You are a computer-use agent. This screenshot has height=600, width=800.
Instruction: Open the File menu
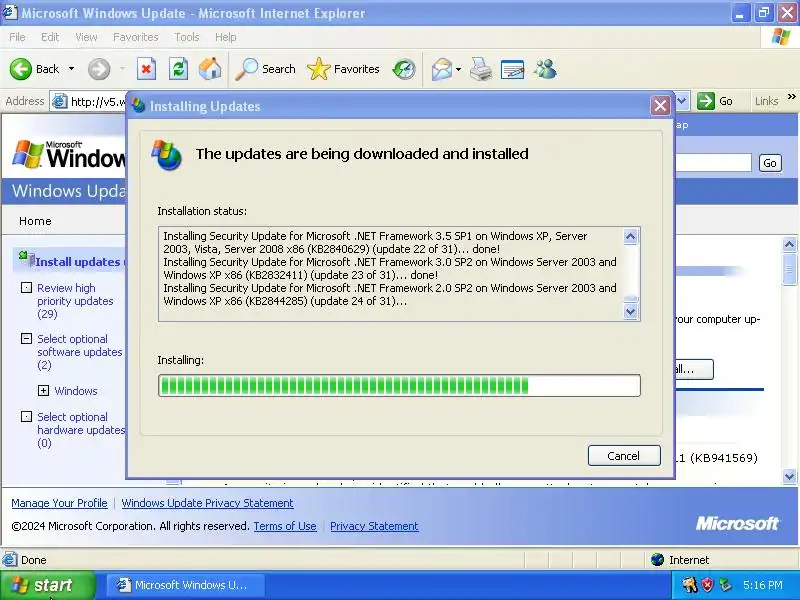tap(17, 37)
